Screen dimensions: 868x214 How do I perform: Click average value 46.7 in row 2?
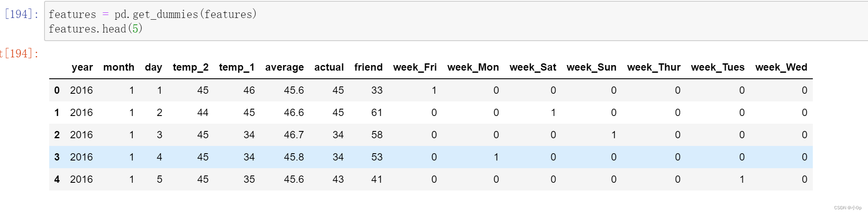[293, 135]
